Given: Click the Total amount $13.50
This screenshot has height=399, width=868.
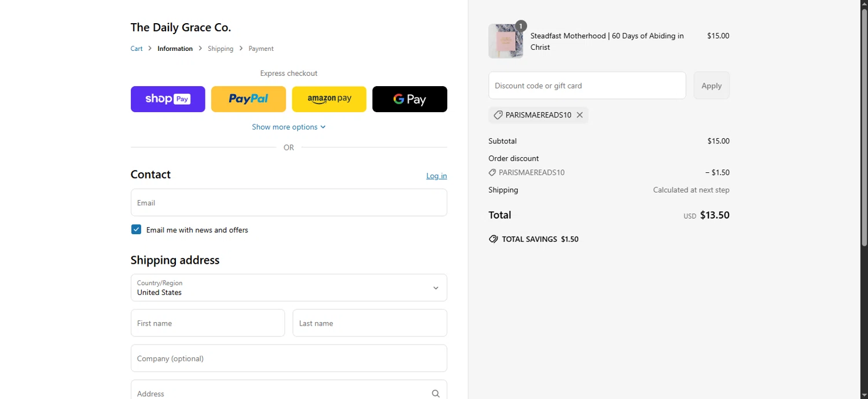Looking at the screenshot, I should [715, 215].
